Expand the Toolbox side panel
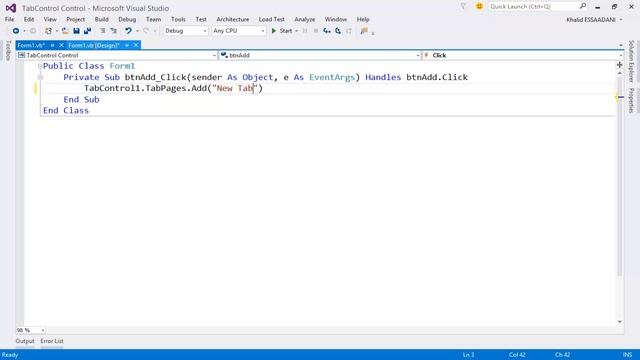640x360 pixels. pos(8,51)
